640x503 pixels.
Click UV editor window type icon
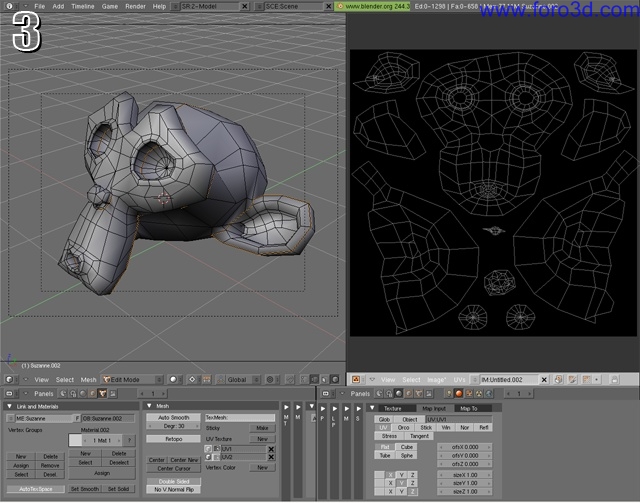[x=356, y=379]
